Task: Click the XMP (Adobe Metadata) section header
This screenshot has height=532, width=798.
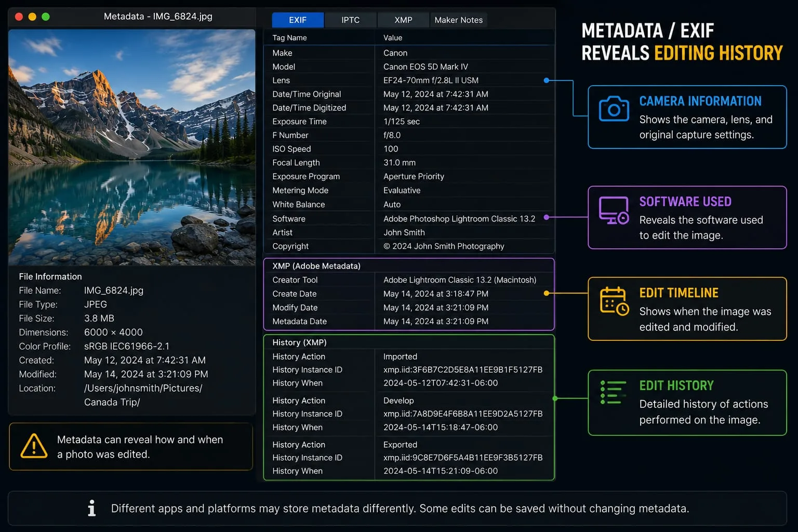Action: coord(316,266)
